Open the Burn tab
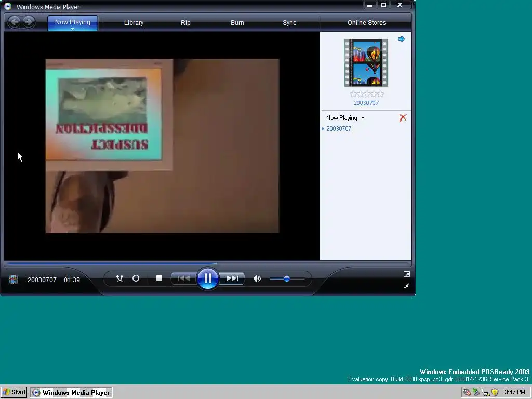Image resolution: width=532 pixels, height=399 pixels. [x=237, y=23]
